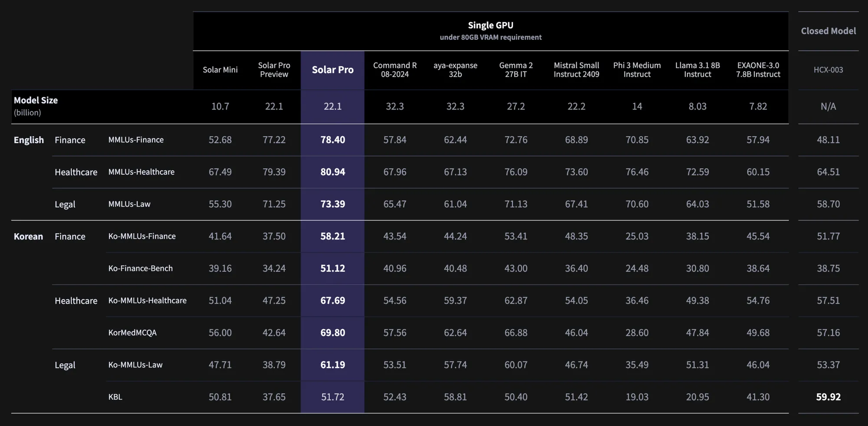The image size is (868, 426).
Task: Click the Solar Pro column header
Action: 332,70
